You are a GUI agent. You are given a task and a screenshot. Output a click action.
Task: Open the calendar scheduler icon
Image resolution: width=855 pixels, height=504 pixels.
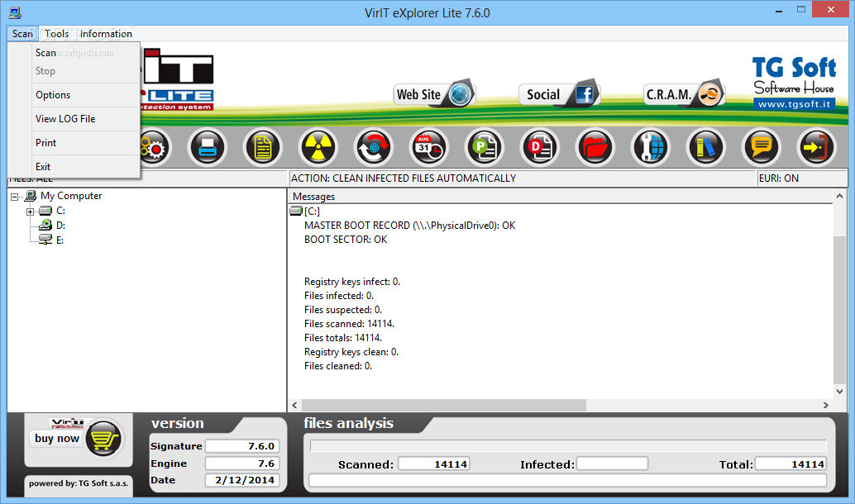tap(428, 147)
